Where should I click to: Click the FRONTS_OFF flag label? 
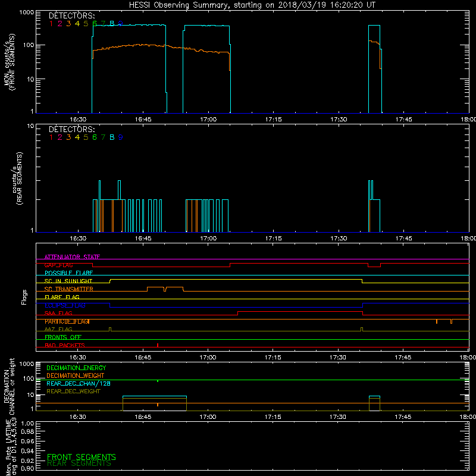[63, 337]
